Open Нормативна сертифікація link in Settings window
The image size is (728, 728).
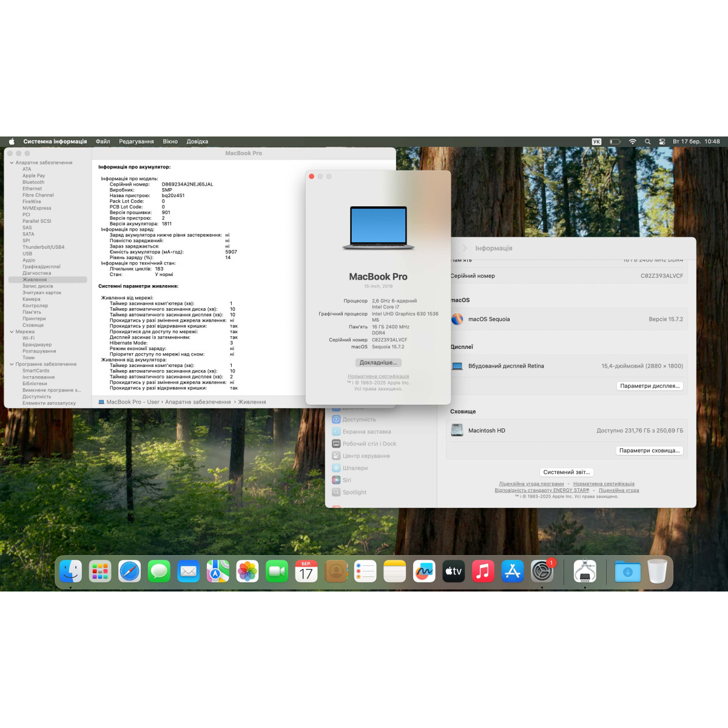click(x=604, y=484)
